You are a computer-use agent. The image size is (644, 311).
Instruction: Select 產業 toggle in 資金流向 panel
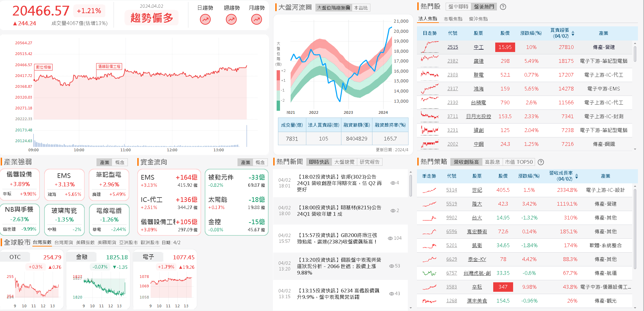(246, 162)
